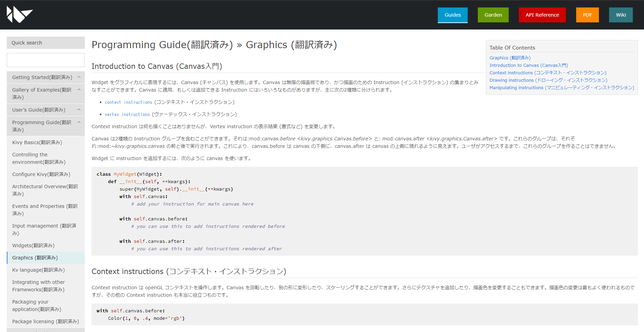
Task: Collapse the Getting Started section chevron
Action: (79, 77)
